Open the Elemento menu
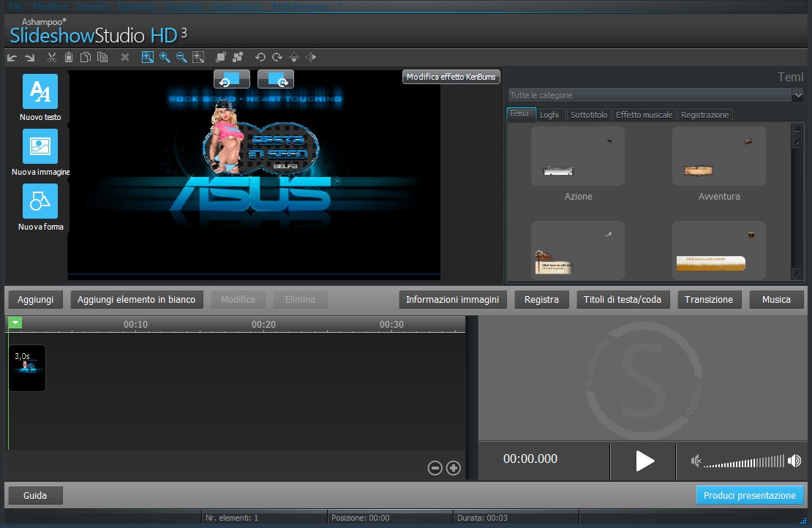This screenshot has width=812, height=528. pos(136,6)
